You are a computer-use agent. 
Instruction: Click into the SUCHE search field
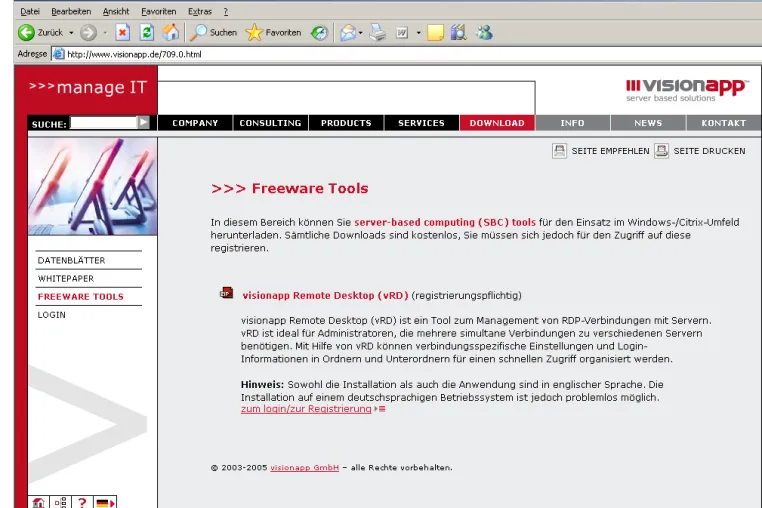103,123
